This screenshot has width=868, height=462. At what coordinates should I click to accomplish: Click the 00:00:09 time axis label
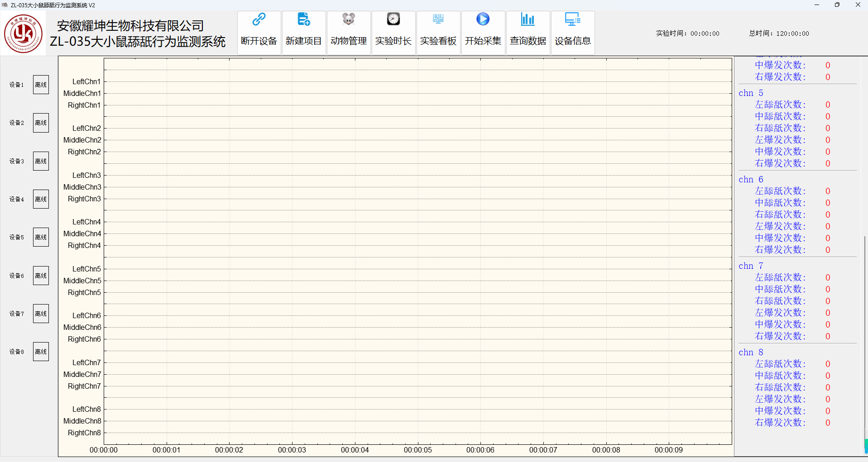[669, 450]
